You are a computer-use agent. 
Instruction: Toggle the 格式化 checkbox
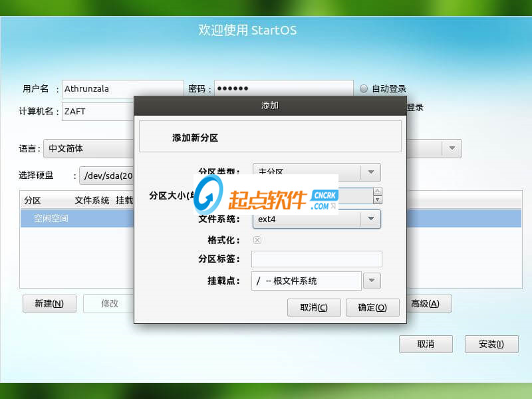[257, 240]
